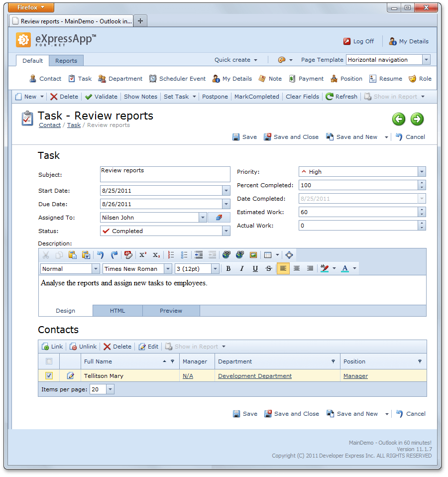Click the Subject text field
This screenshot has height=477, width=448.
coord(165,174)
